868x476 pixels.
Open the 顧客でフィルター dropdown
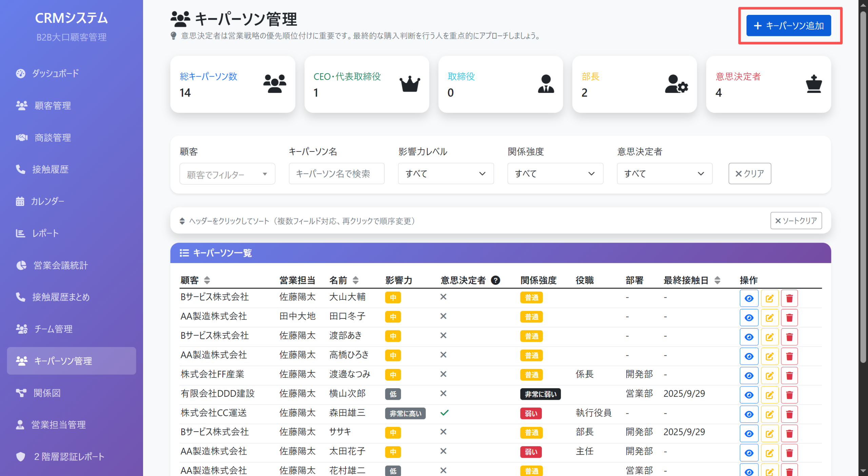point(227,173)
